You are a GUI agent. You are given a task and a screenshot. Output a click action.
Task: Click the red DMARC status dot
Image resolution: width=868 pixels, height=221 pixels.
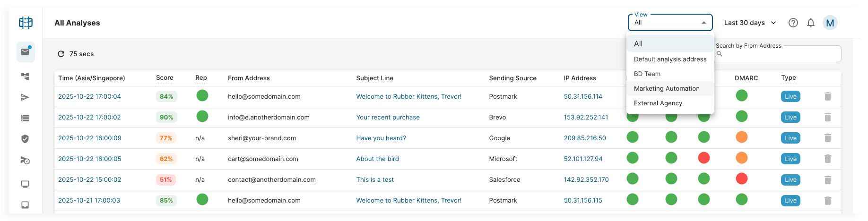coord(742,179)
